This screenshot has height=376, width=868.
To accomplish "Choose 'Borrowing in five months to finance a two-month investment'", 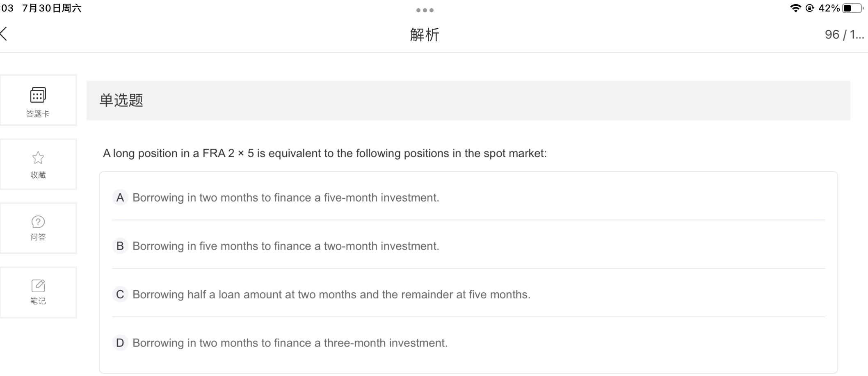I will point(286,246).
